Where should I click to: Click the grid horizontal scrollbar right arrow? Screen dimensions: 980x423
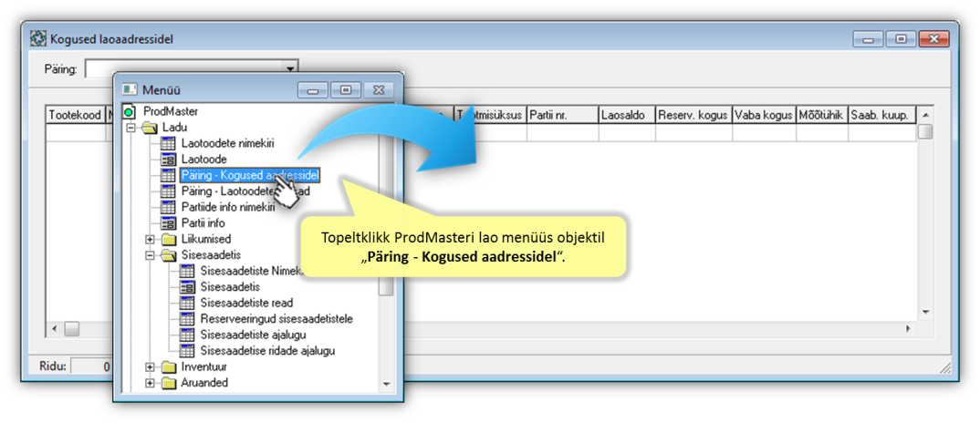(909, 328)
